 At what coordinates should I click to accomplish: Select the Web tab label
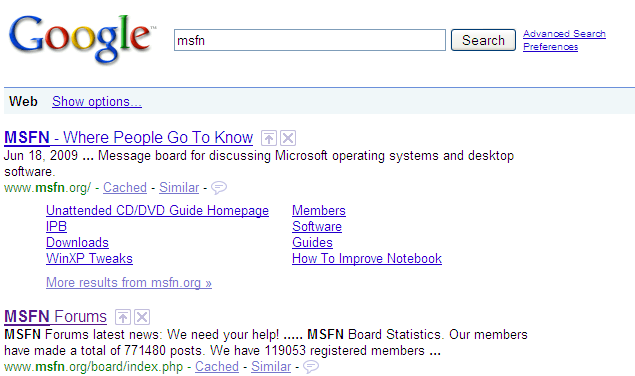(23, 101)
